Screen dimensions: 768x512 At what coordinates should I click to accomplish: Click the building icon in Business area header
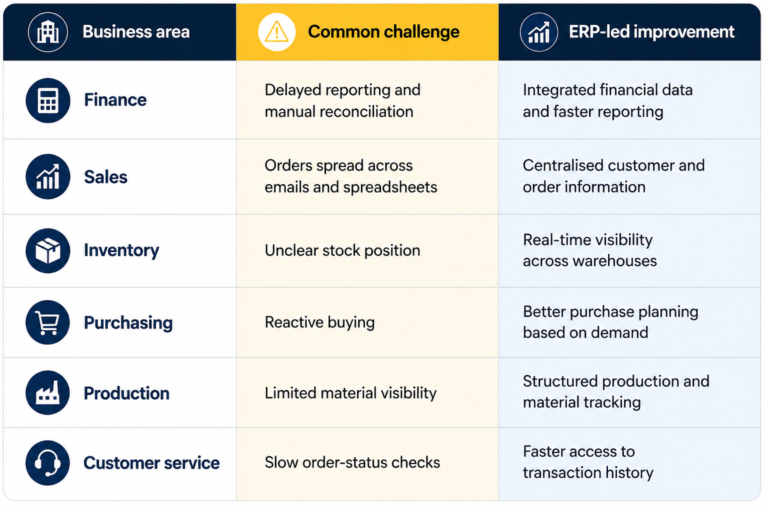[48, 32]
